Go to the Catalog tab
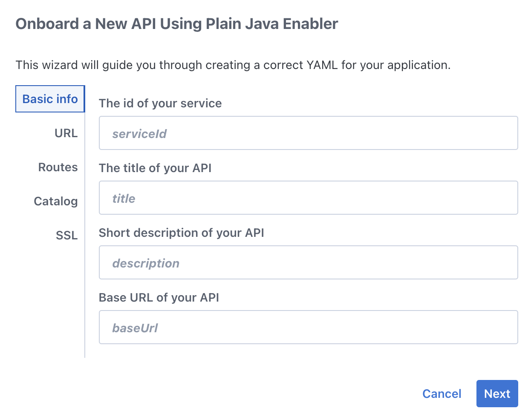Viewport: 531px width, 420px height. click(x=56, y=201)
